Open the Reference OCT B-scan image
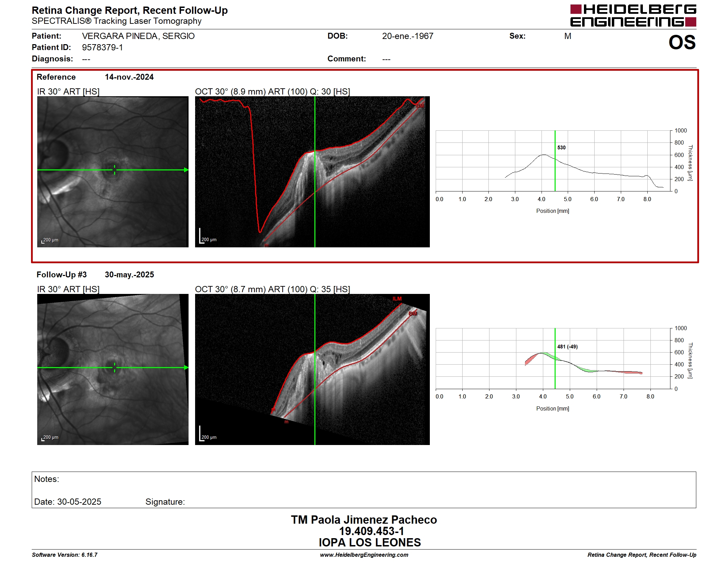The width and height of the screenshot is (728, 563). (x=312, y=172)
